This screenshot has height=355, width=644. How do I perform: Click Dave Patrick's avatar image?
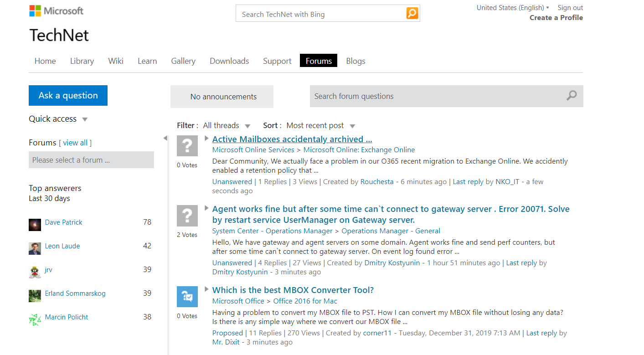(35, 225)
